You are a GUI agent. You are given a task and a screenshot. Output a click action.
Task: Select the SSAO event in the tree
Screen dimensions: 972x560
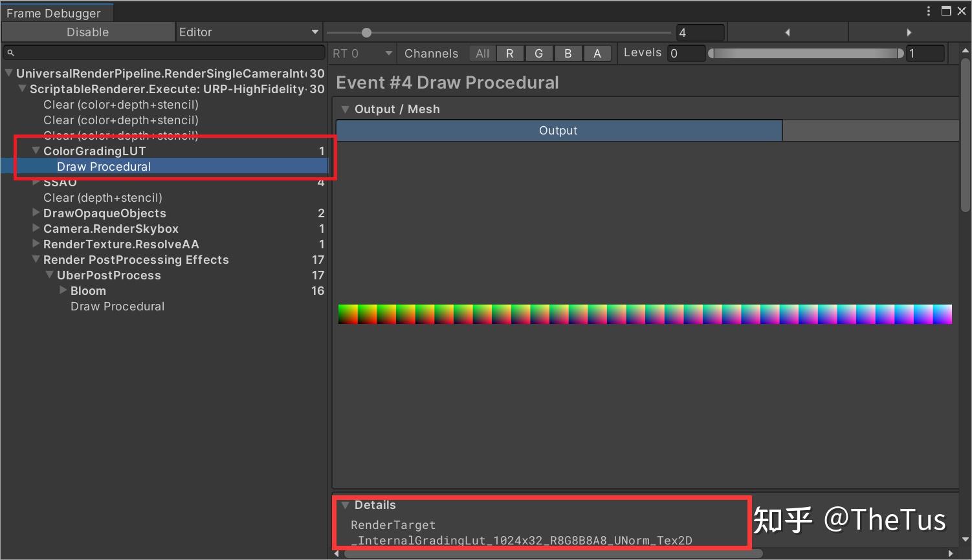coord(60,182)
